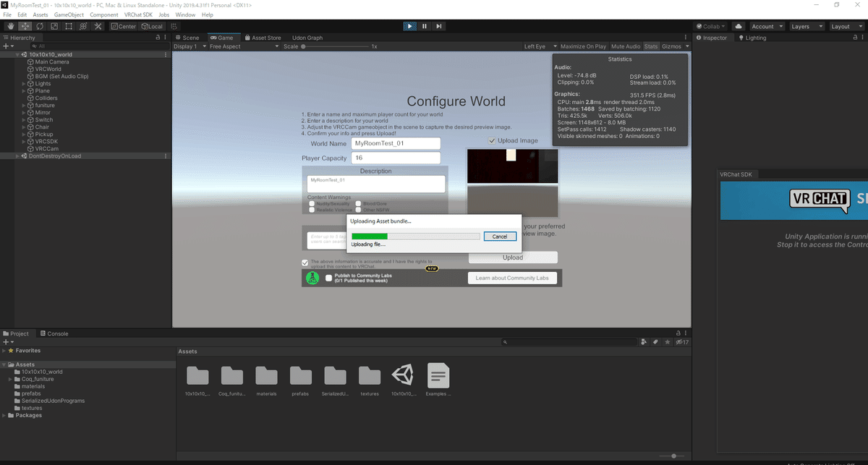Select the Examples text asset
This screenshot has width=868, height=465.
pyautogui.click(x=438, y=381)
